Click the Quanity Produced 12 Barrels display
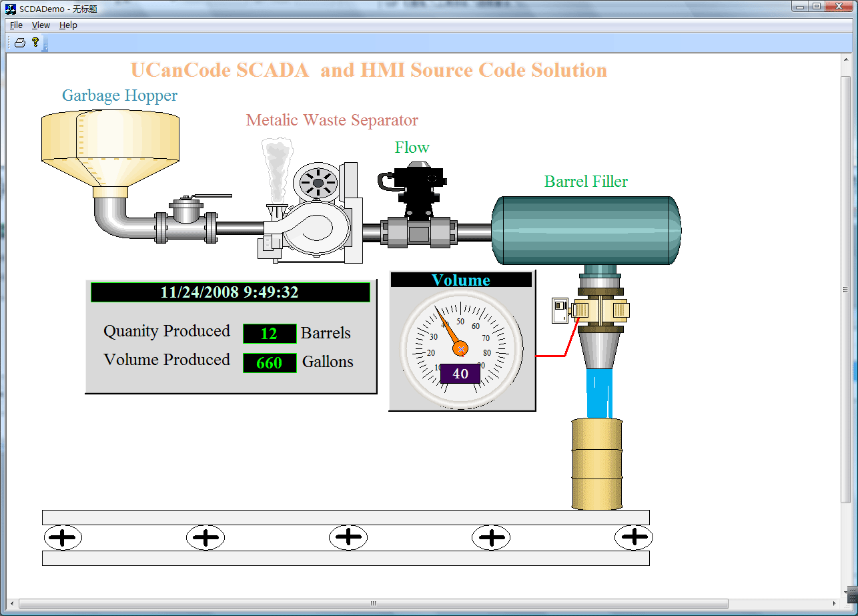Viewport: 858px width, 616px height. tap(270, 333)
